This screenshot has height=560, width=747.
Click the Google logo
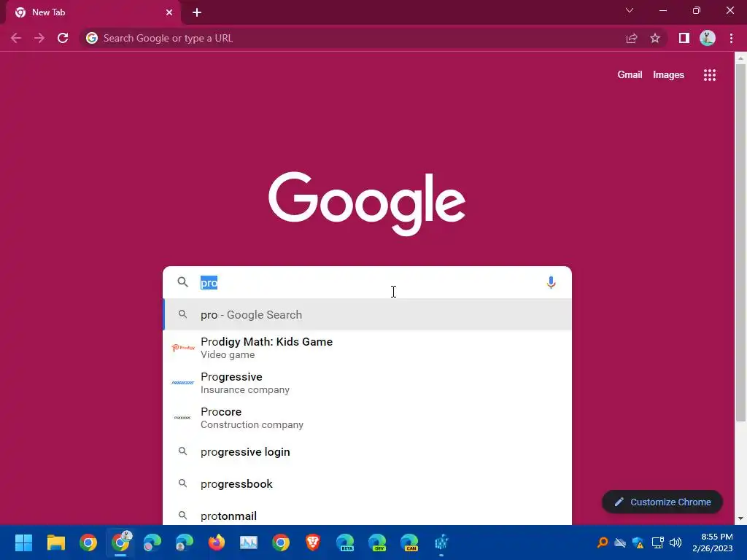pyautogui.click(x=367, y=203)
